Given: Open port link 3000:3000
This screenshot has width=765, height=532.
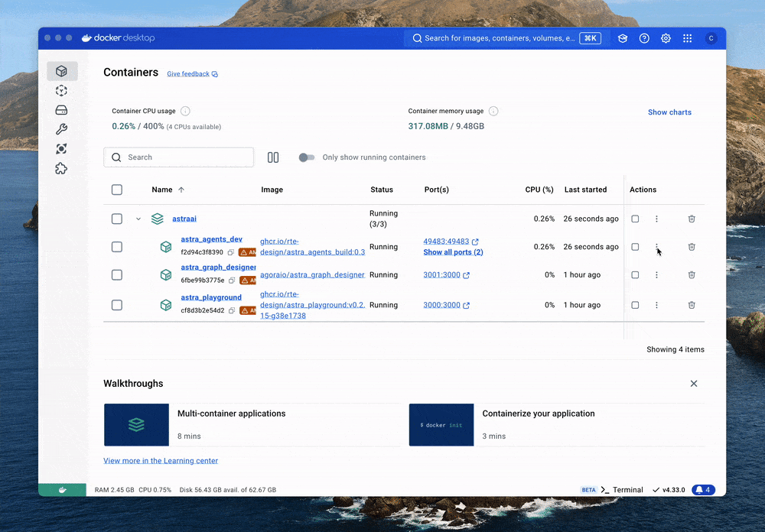Looking at the screenshot, I should tap(447, 305).
